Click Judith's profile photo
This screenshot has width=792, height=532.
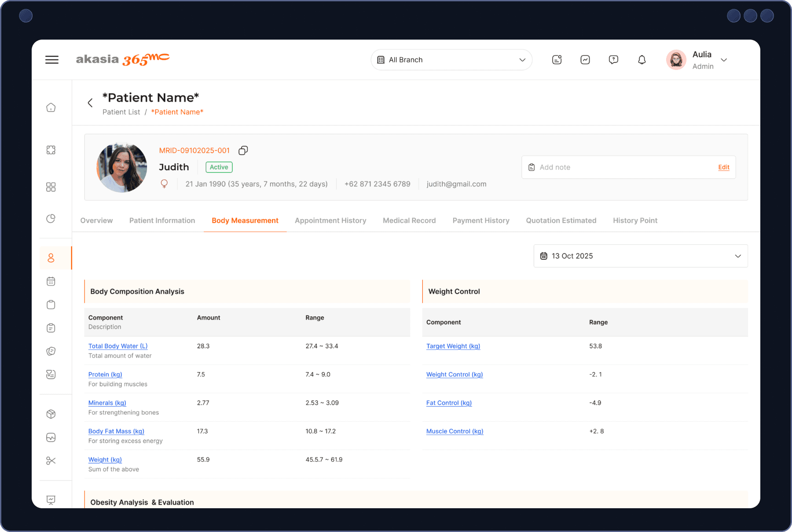(x=122, y=167)
